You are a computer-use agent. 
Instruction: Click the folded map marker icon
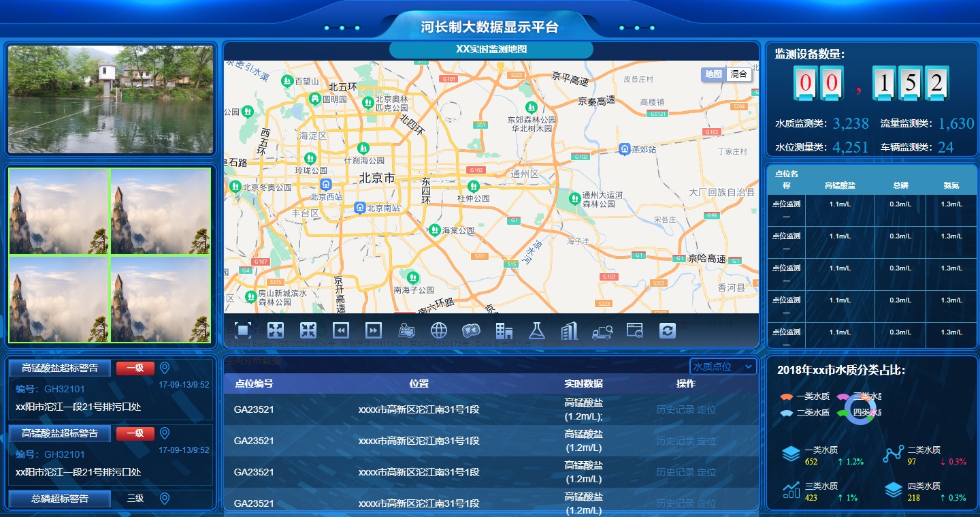tap(406, 330)
